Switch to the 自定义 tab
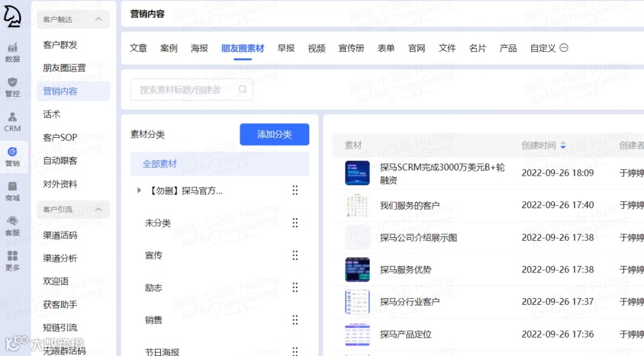 pyautogui.click(x=543, y=48)
